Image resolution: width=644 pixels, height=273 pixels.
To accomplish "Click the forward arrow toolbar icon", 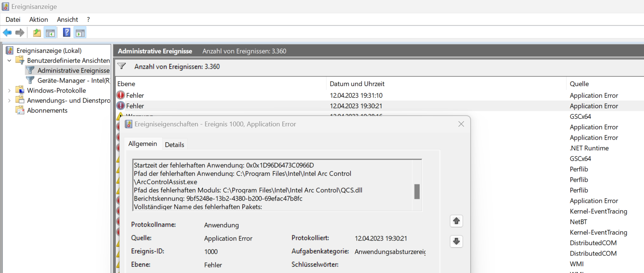I will click(x=20, y=33).
